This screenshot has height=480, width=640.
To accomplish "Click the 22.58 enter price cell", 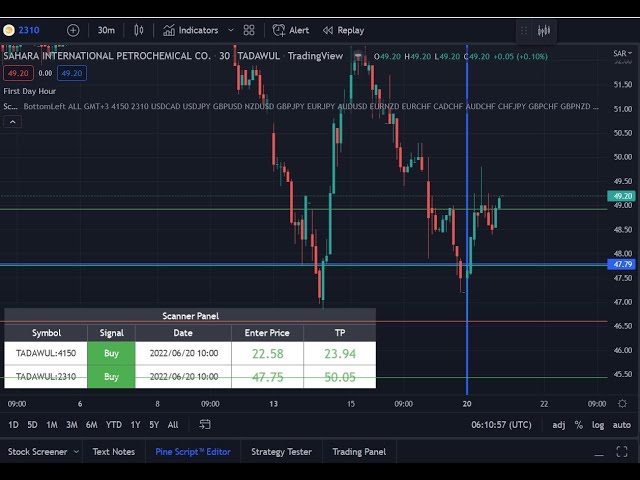I will tap(267, 353).
